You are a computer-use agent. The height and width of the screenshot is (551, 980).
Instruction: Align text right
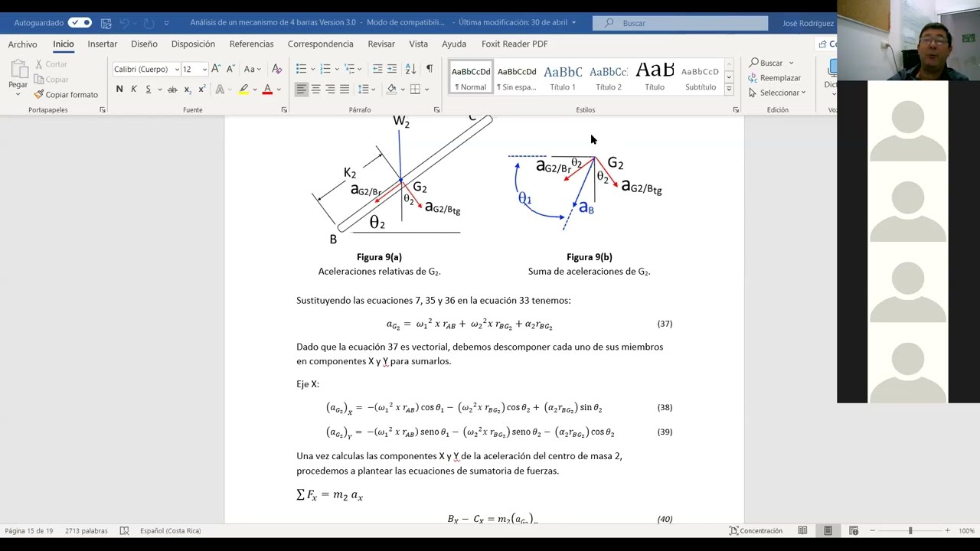pyautogui.click(x=330, y=90)
